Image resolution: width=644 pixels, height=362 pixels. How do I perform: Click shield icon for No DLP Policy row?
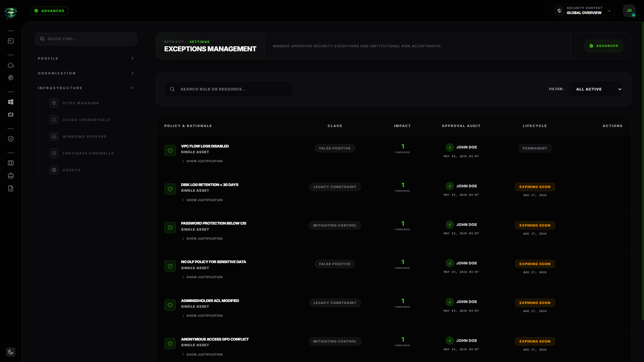(x=170, y=266)
